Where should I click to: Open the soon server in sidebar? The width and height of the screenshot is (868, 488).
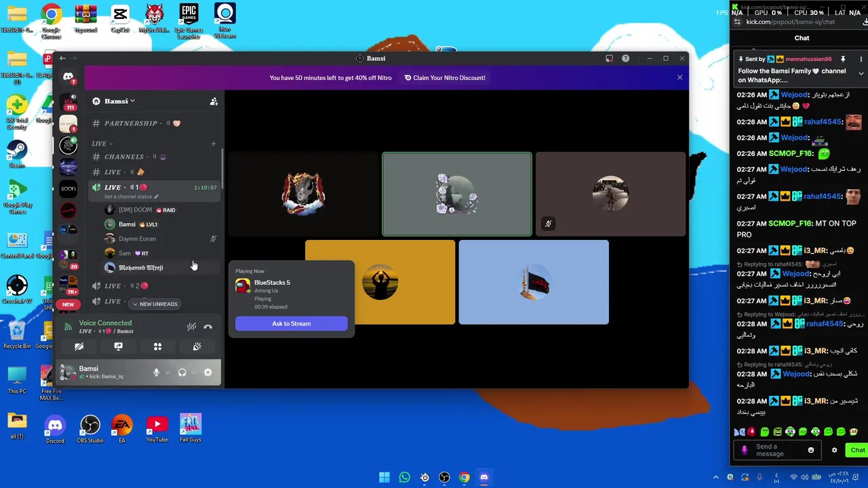pyautogui.click(x=68, y=188)
